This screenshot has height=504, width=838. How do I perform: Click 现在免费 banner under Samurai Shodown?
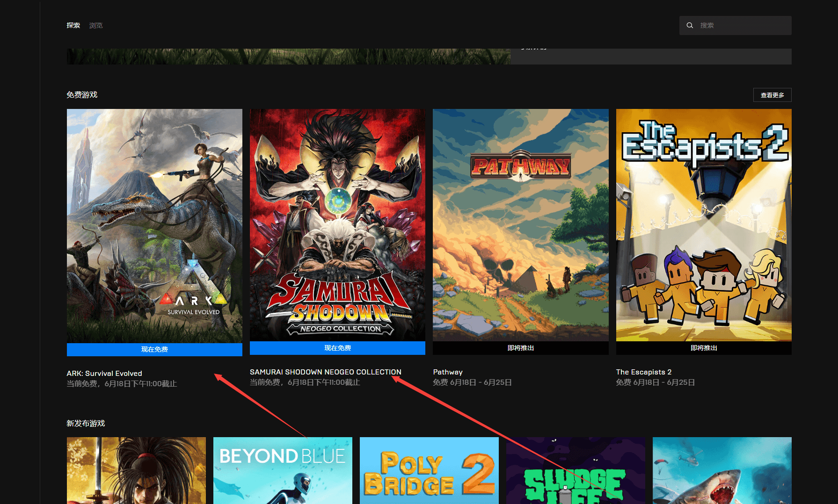click(x=337, y=348)
